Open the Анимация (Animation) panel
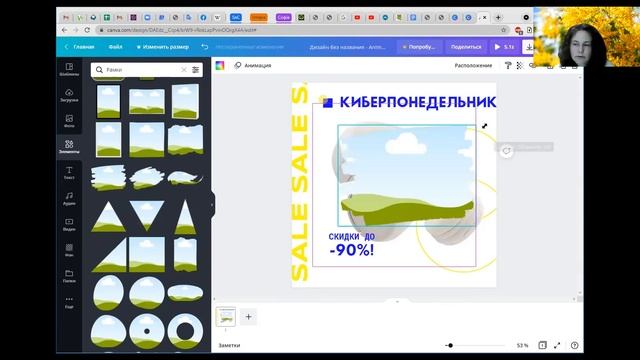This screenshot has height=360, width=640. [253, 65]
